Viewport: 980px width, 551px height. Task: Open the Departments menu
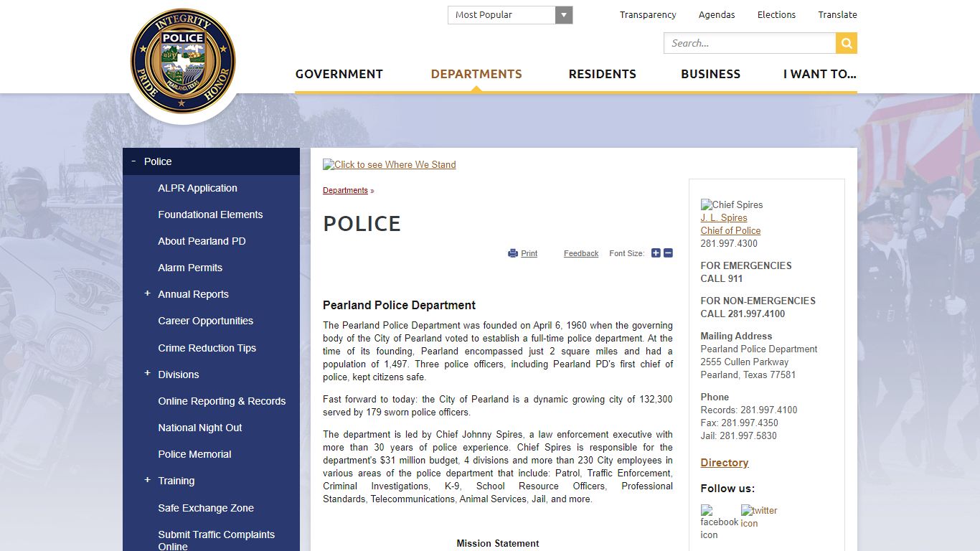click(x=476, y=74)
